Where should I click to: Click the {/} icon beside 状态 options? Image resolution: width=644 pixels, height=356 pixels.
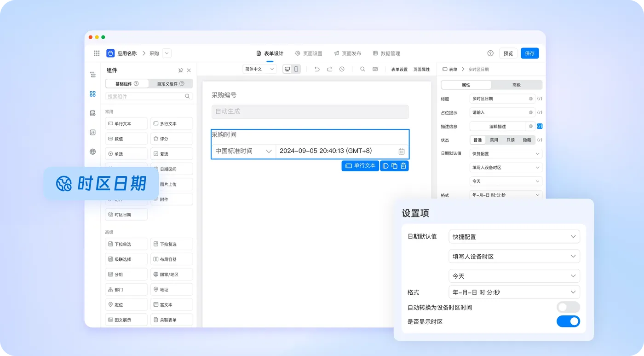(x=540, y=140)
